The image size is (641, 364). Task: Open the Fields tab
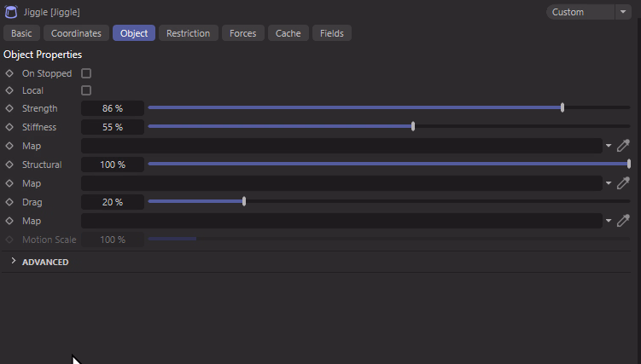(331, 33)
